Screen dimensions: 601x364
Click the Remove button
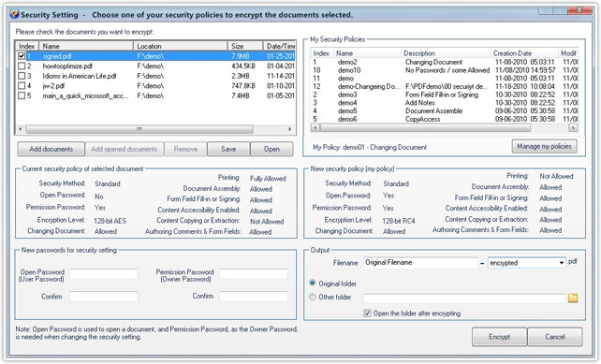(x=185, y=149)
